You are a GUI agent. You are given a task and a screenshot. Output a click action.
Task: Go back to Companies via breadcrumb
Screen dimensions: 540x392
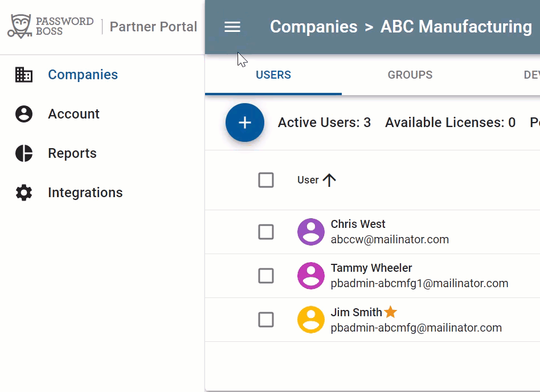click(313, 27)
